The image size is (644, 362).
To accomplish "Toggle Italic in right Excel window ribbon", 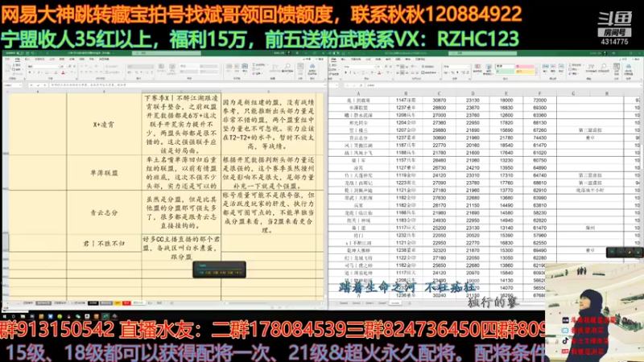I will [351, 72].
